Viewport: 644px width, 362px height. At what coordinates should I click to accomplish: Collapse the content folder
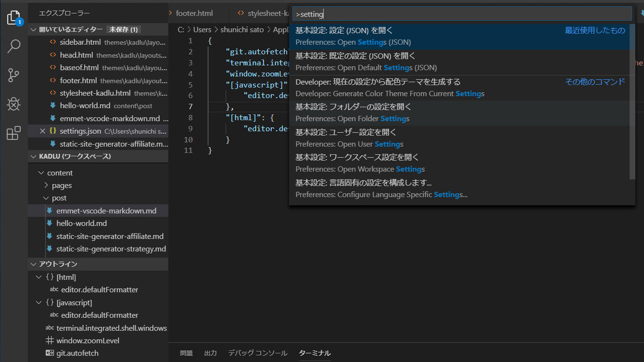point(40,173)
